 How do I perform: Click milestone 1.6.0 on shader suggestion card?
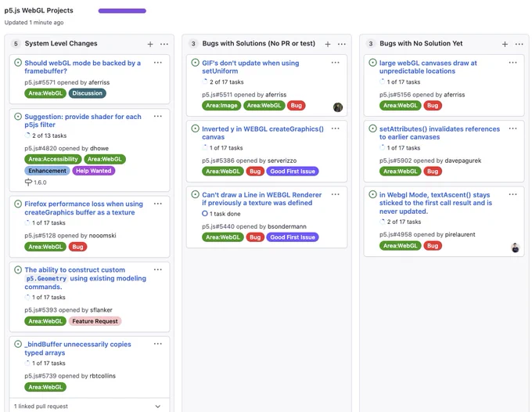[36, 183]
